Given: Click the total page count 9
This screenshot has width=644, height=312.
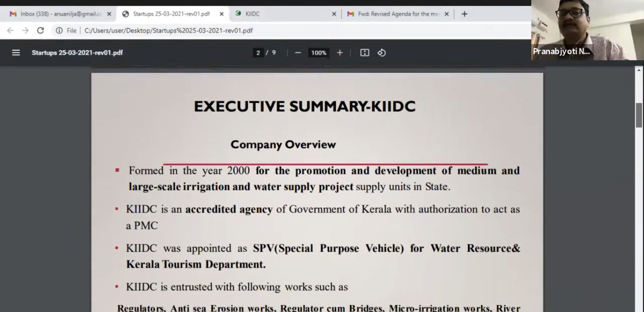Looking at the screenshot, I should [274, 53].
